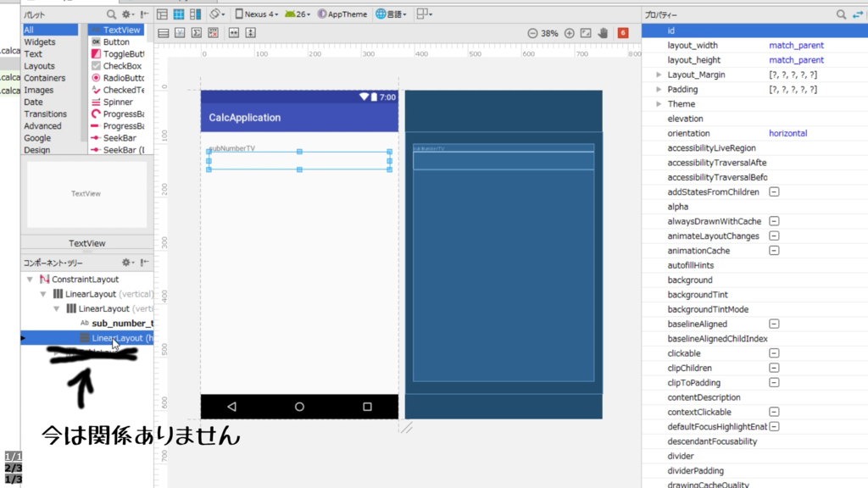Toggle clickable property checkbox

click(x=774, y=353)
